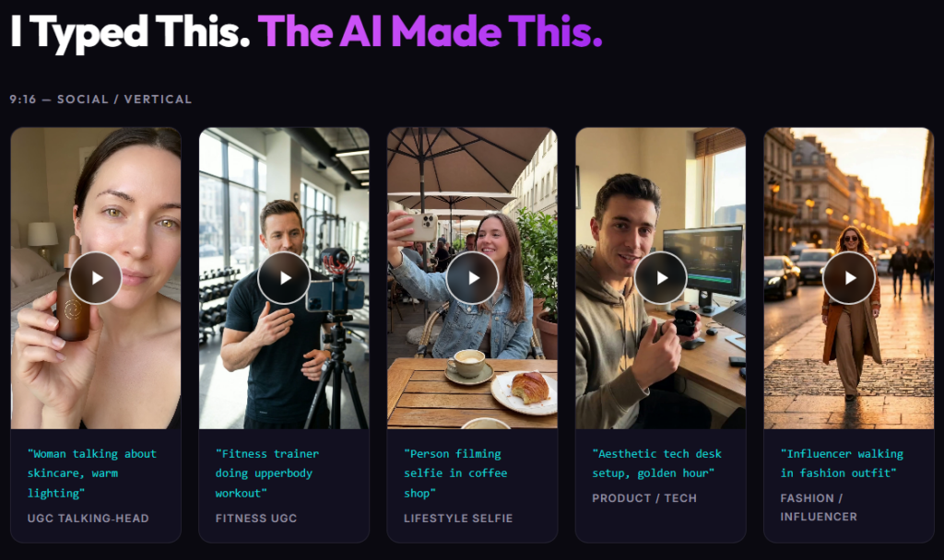The image size is (944, 560).
Task: Play the fitness trainer workout video
Action: (284, 277)
